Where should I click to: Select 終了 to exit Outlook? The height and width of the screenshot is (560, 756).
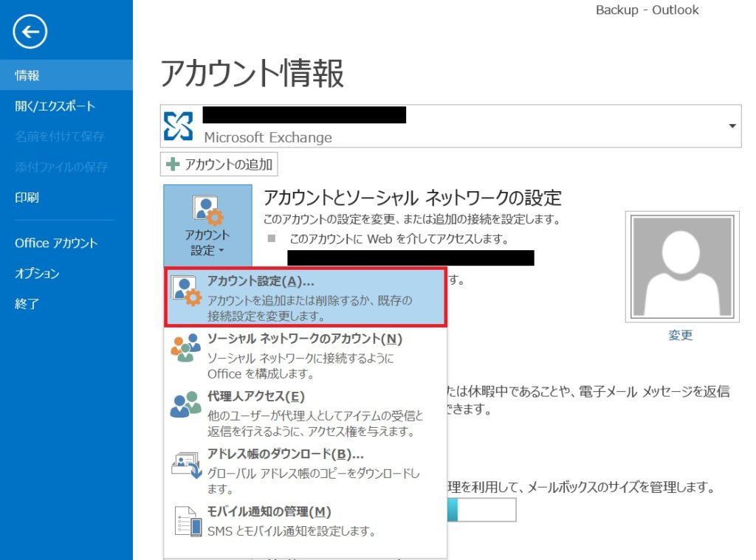[66, 304]
